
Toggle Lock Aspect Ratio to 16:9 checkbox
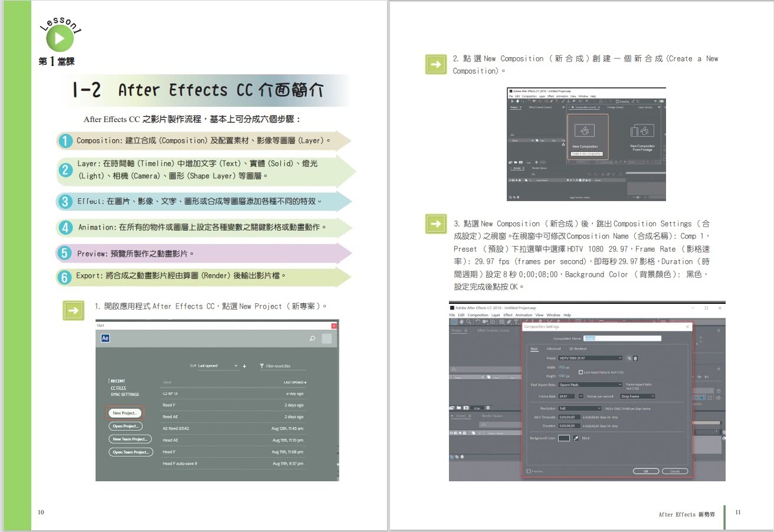click(580, 372)
